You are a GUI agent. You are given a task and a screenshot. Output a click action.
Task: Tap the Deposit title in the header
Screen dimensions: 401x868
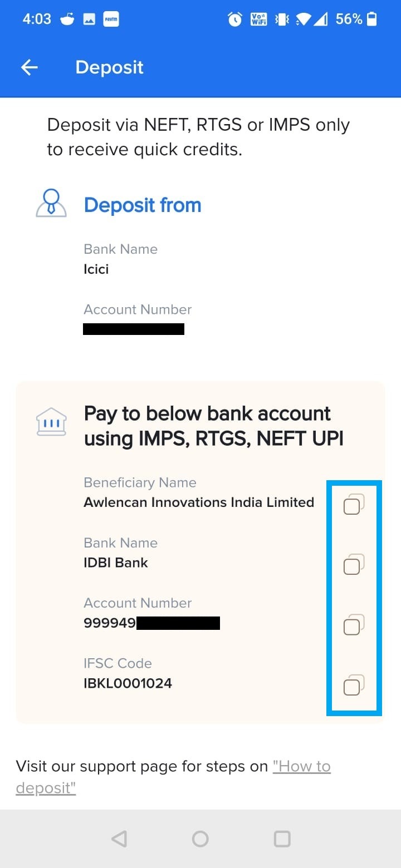point(109,67)
